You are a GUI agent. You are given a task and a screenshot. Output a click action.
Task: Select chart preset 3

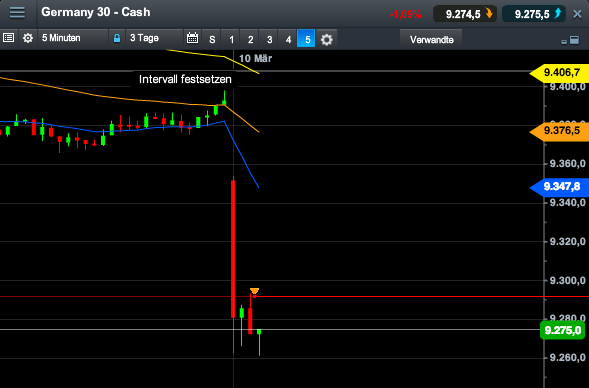(269, 39)
